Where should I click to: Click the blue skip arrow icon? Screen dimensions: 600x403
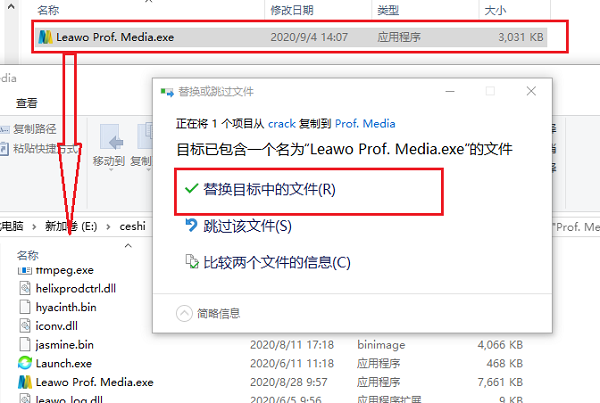coord(191,225)
